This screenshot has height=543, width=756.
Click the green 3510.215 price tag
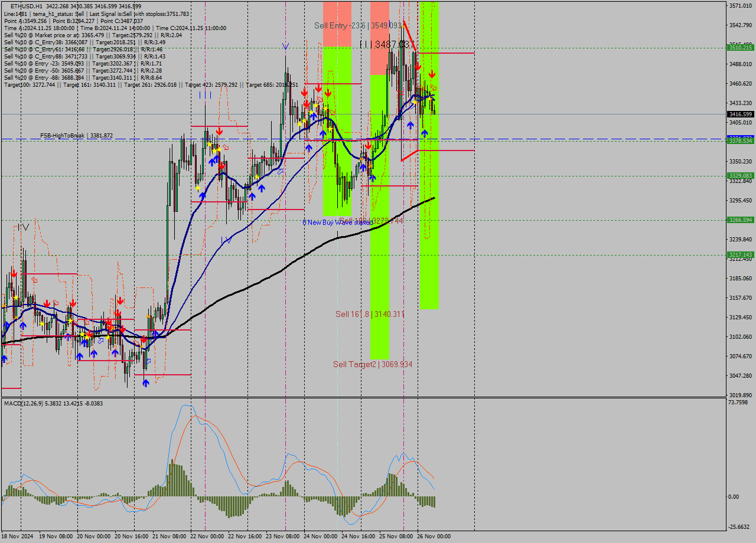pos(740,47)
